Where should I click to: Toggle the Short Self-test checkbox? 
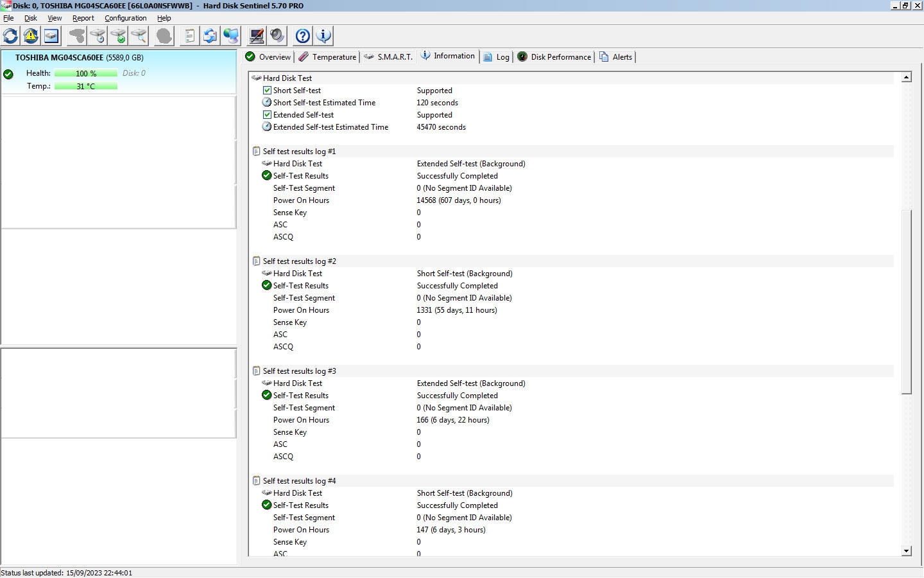point(267,91)
